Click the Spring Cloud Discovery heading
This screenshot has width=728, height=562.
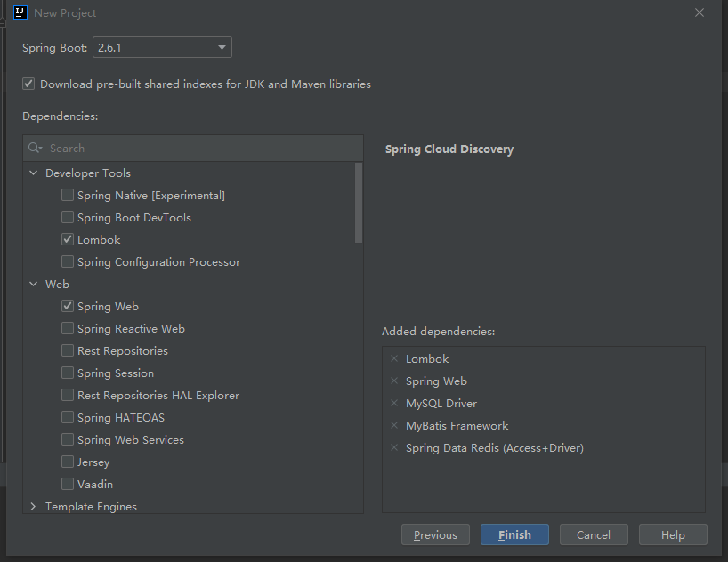449,149
